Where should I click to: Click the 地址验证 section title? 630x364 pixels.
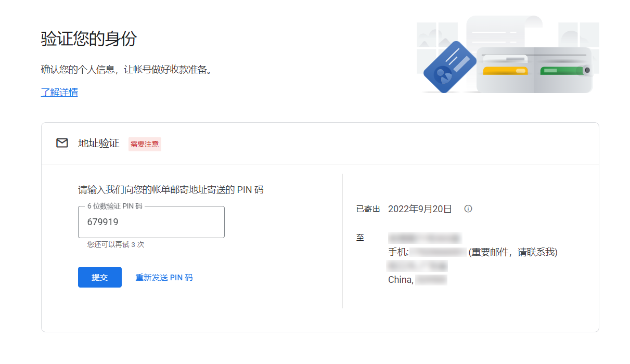99,143
